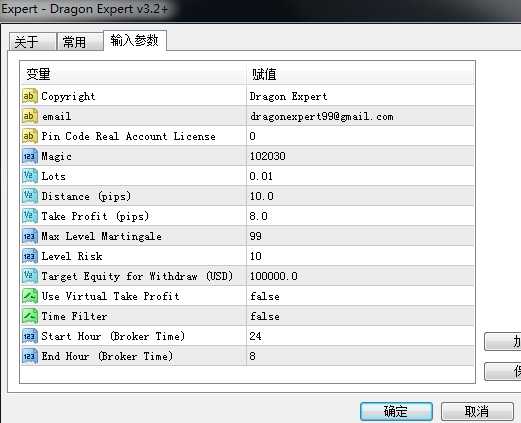521x423 pixels.
Task: Select the Start Hour (Broker Time) label
Action: 113,336
